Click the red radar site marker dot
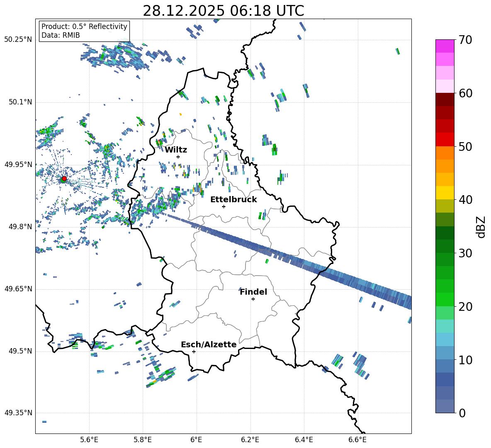This screenshot has width=491, height=448. point(64,178)
